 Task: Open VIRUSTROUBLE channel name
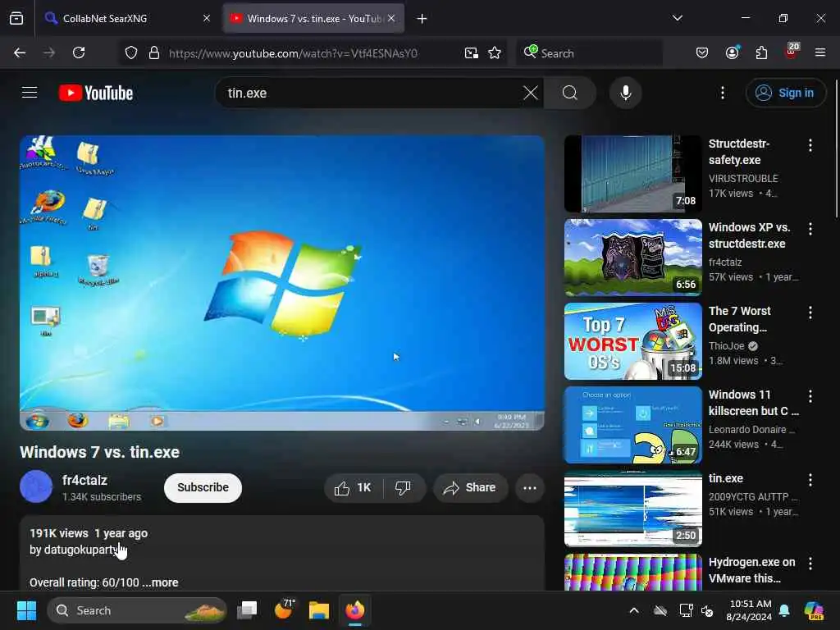pos(743,178)
